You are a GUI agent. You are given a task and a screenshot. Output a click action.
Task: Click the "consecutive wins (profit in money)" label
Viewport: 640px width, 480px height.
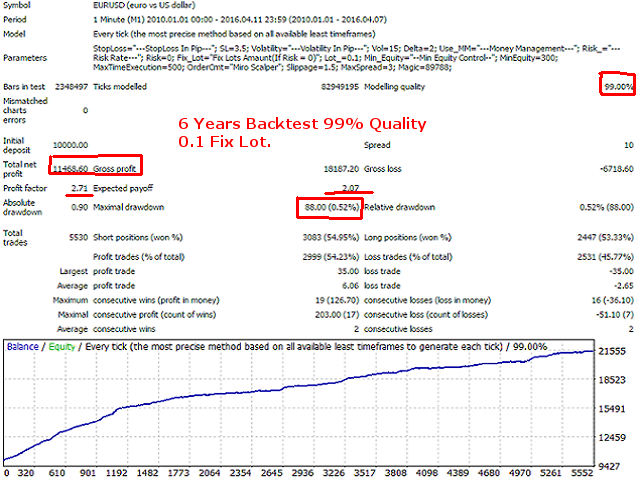pos(156,300)
